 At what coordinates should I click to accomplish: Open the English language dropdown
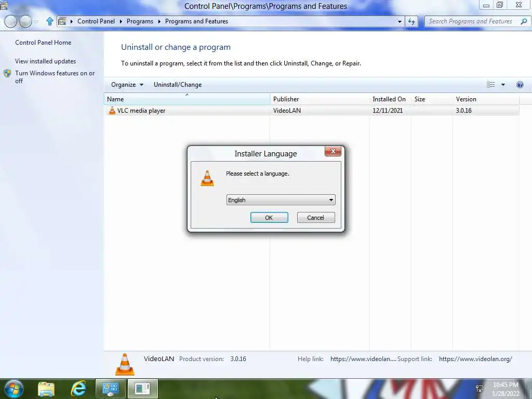[x=281, y=200]
